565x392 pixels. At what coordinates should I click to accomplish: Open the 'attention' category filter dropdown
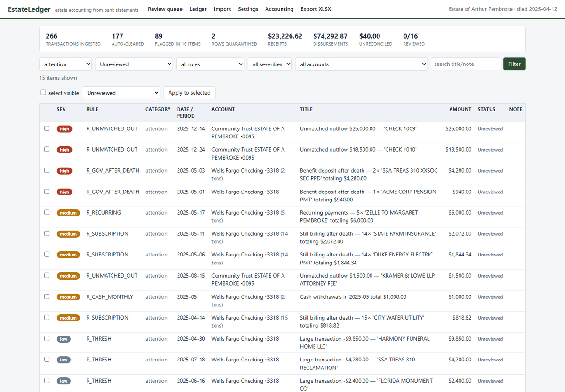coord(65,64)
